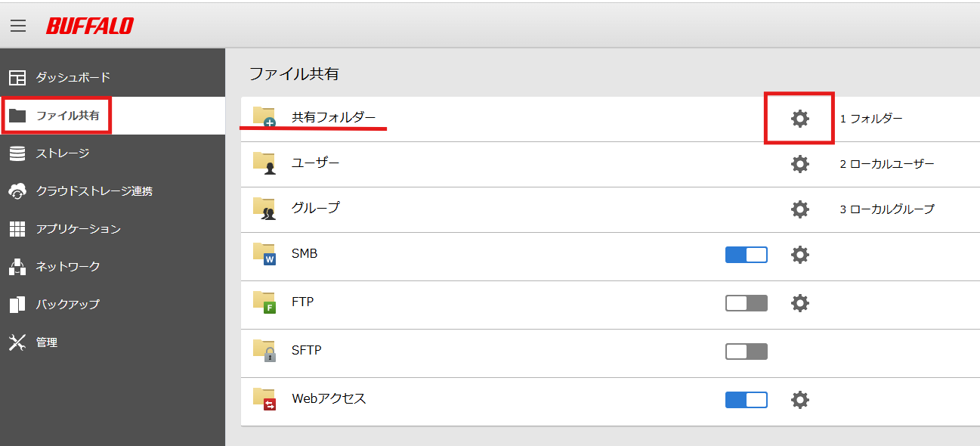The image size is (980, 446).
Task: Select ネットワーク in the sidebar
Action: (67, 267)
